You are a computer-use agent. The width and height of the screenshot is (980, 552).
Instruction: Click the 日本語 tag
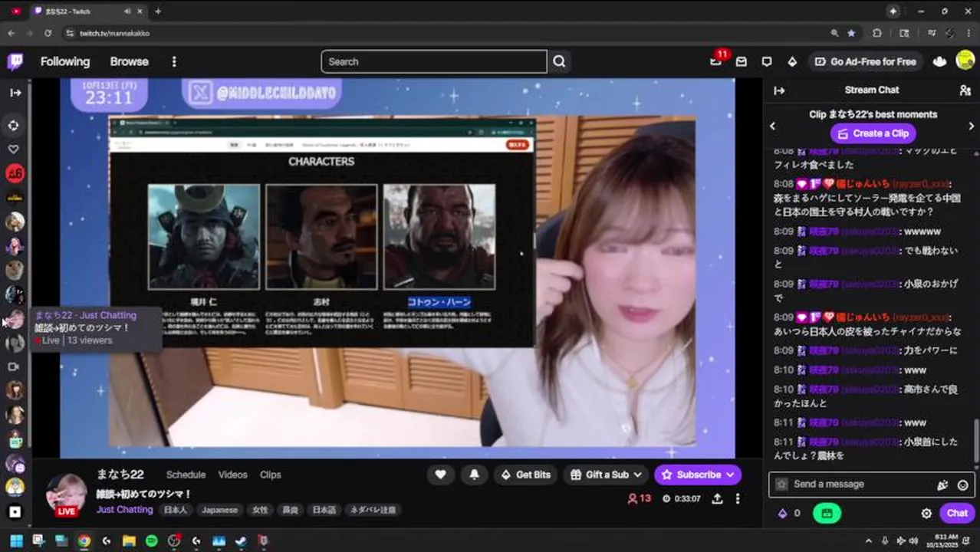(x=323, y=510)
